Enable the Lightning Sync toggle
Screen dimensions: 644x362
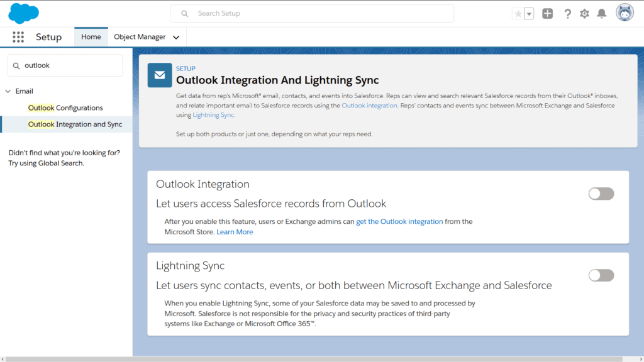coord(601,275)
